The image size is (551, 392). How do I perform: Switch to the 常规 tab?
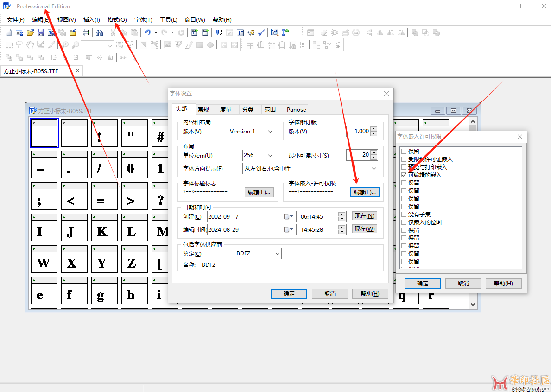click(x=203, y=110)
